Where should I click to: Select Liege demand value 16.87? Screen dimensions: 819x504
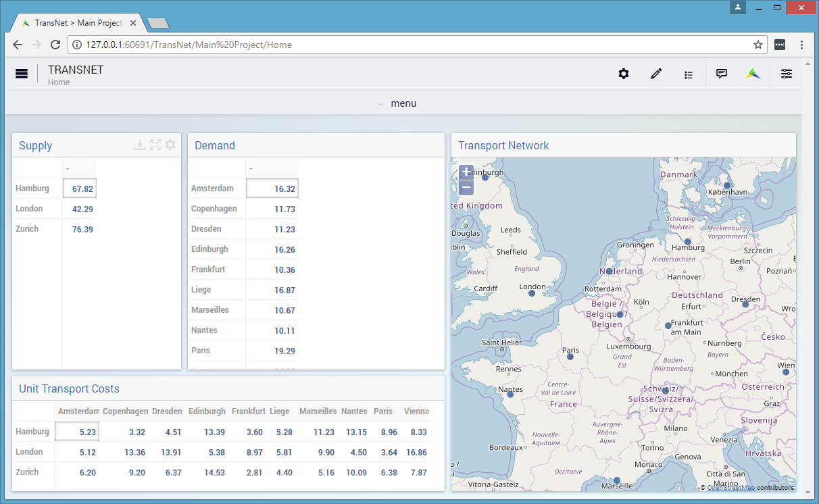[x=272, y=290]
